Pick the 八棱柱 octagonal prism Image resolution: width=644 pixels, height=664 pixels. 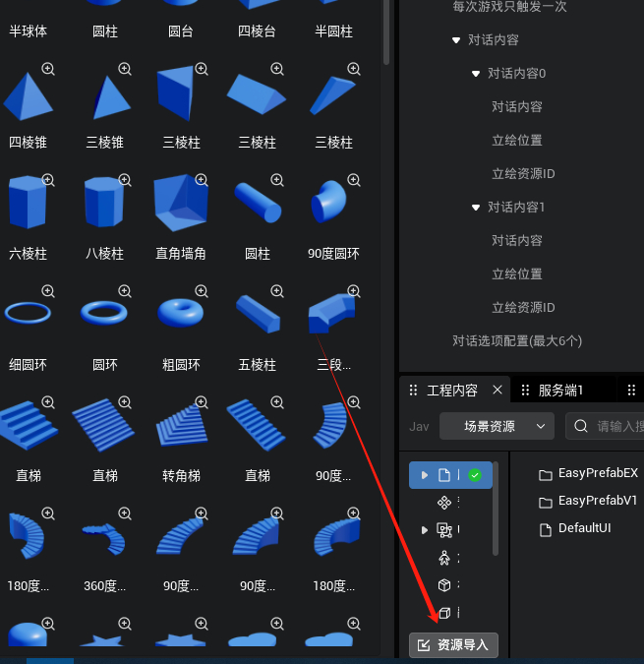(104, 202)
